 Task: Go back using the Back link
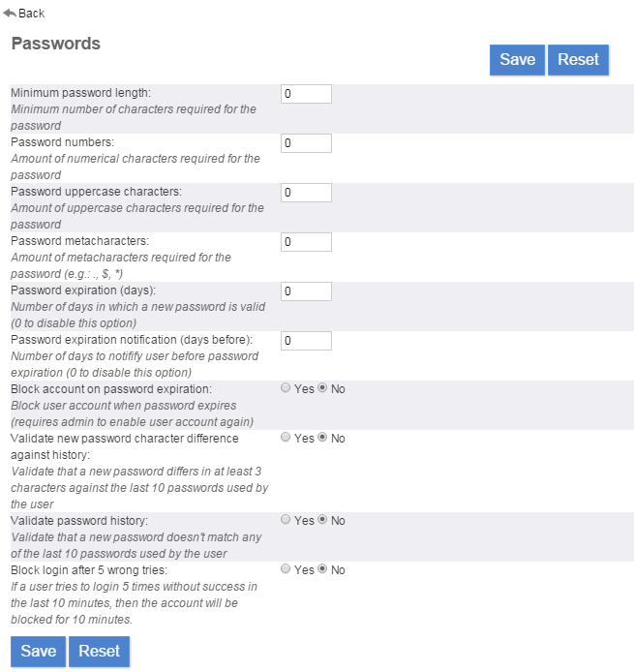pos(31,14)
